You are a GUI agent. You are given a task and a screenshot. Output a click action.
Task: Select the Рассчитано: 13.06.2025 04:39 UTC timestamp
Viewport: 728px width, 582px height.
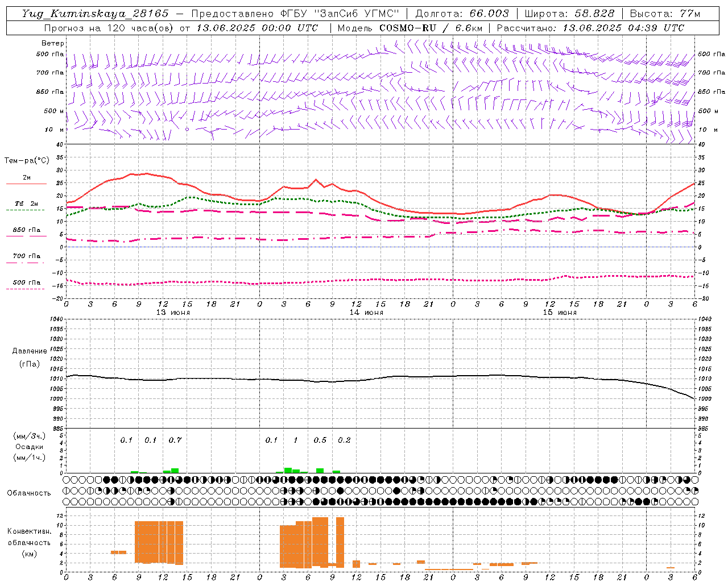590,28
